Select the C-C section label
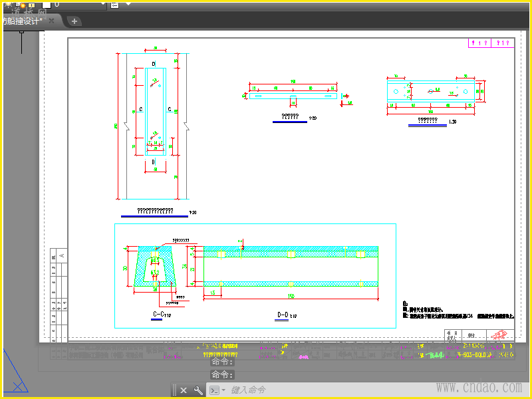Image resolution: width=532 pixels, height=399 pixels. [159, 314]
